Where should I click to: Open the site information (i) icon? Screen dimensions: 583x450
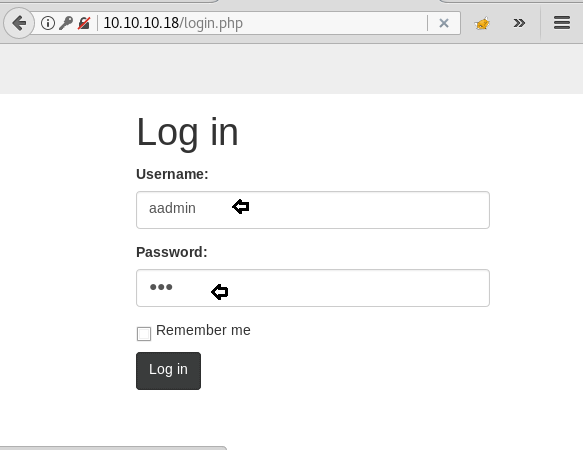click(x=48, y=23)
